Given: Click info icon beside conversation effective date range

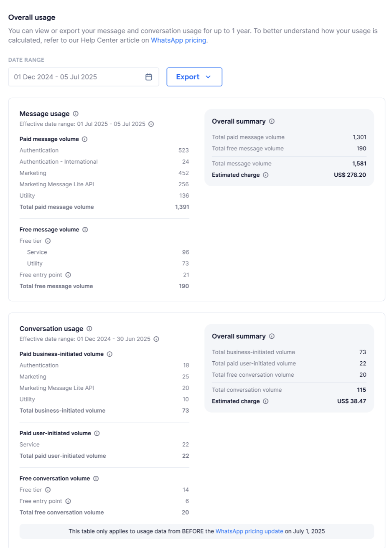Looking at the screenshot, I should (x=156, y=339).
